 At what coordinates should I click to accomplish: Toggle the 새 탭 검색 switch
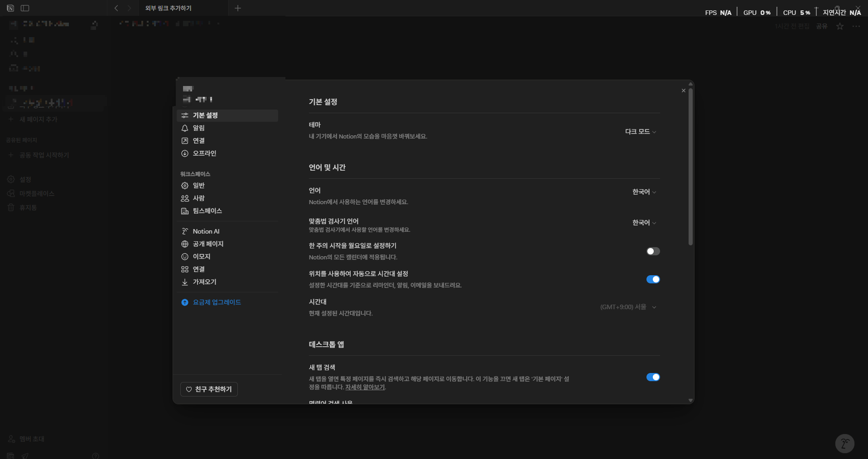click(x=653, y=377)
